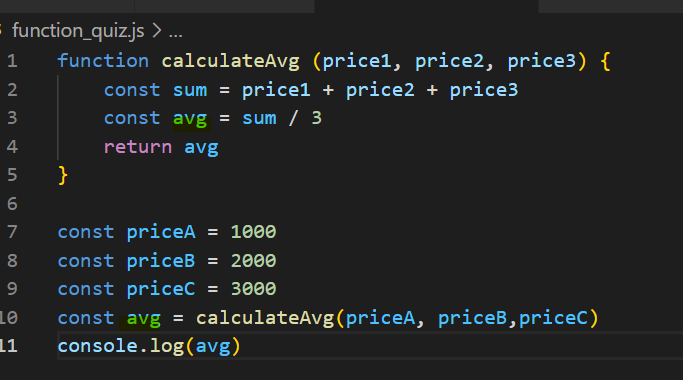This screenshot has width=683, height=380.
Task: Click the avg argument inside console.log
Action: click(213, 347)
